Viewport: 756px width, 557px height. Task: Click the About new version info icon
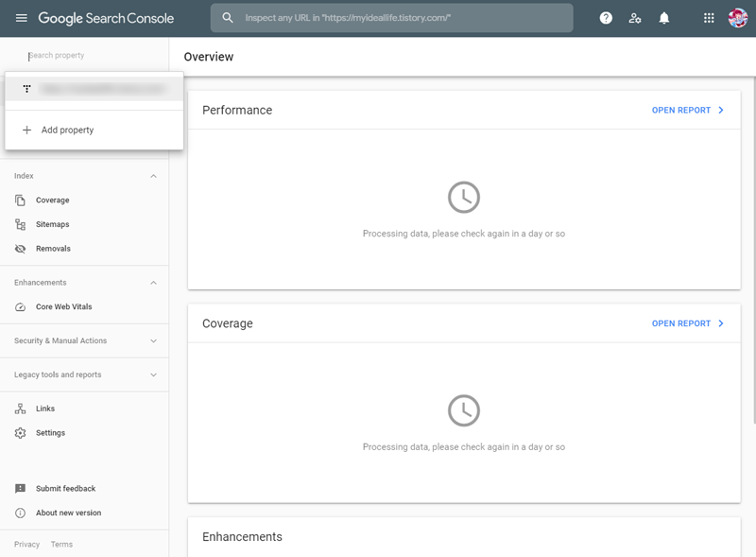click(20, 513)
